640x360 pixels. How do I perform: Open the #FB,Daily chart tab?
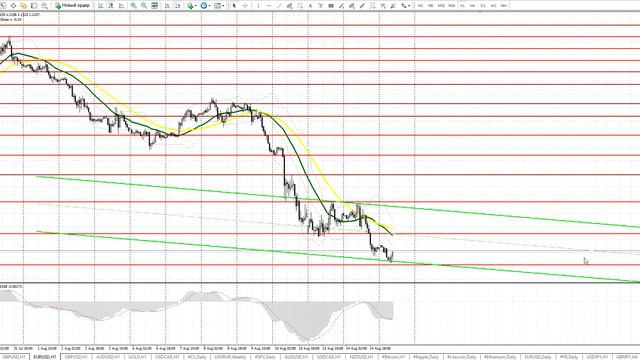(569, 357)
